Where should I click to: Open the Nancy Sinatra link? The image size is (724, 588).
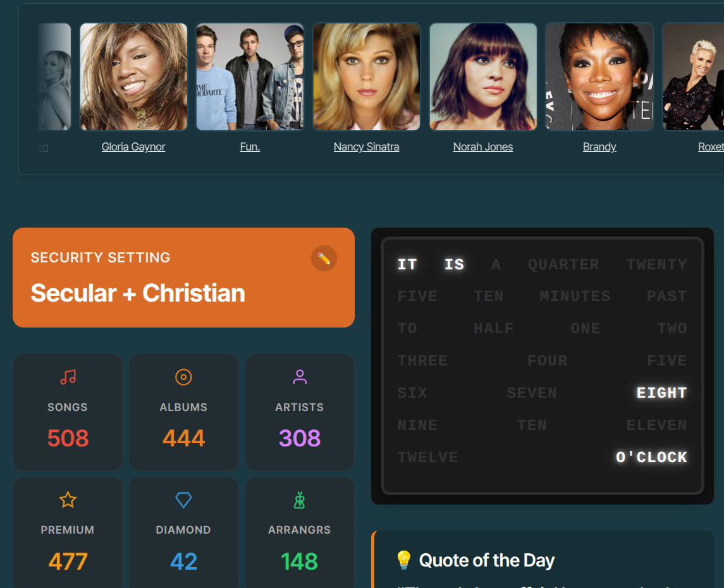(x=367, y=147)
